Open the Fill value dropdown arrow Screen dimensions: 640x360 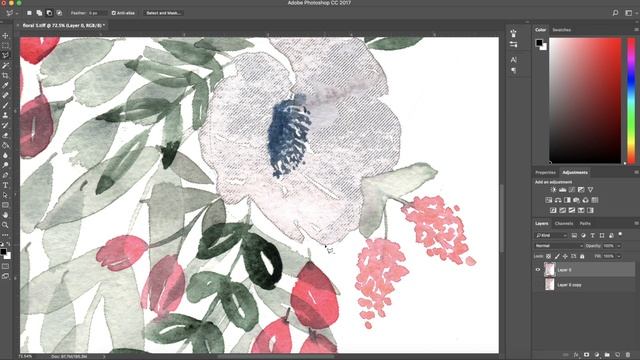coord(619,256)
